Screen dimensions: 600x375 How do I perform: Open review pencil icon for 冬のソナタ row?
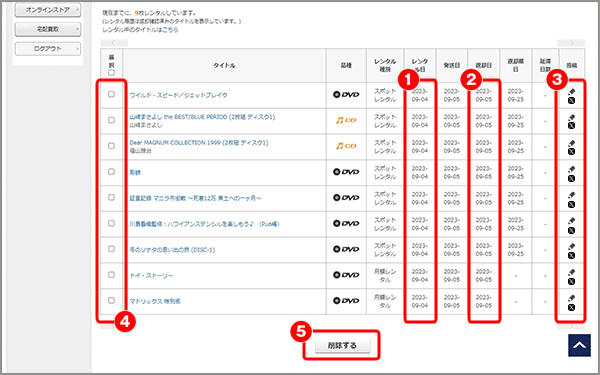(571, 246)
